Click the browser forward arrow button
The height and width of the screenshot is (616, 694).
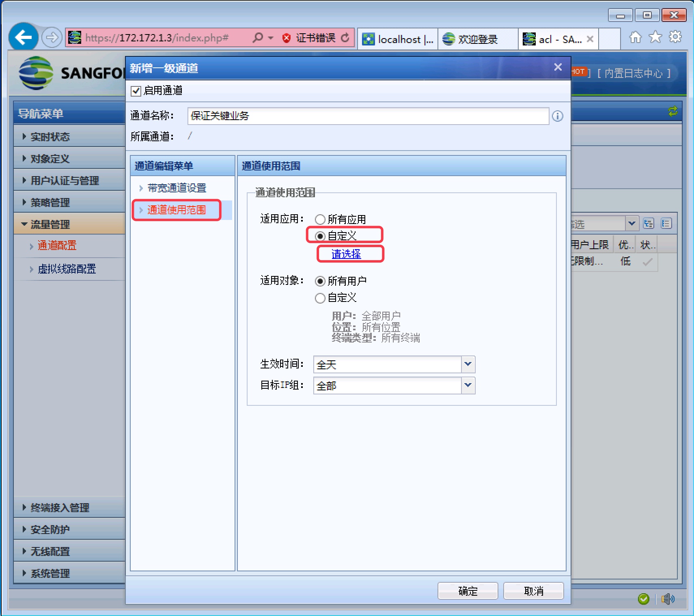[x=52, y=38]
